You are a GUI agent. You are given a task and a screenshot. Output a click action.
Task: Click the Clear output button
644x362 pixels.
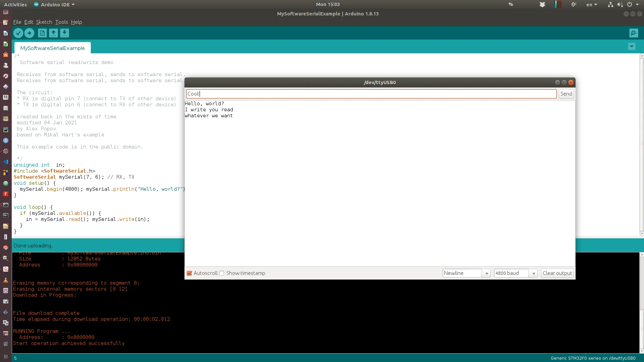point(557,273)
